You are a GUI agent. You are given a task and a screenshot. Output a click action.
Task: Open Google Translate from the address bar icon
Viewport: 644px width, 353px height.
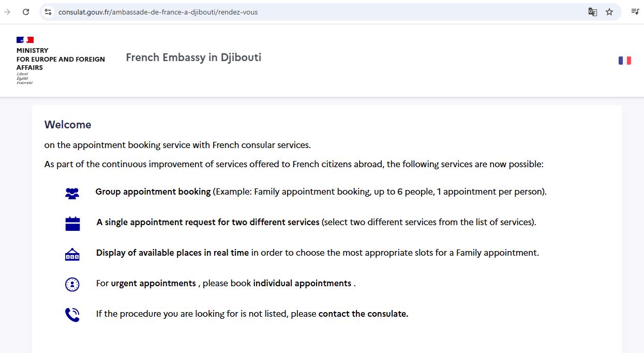pos(592,11)
